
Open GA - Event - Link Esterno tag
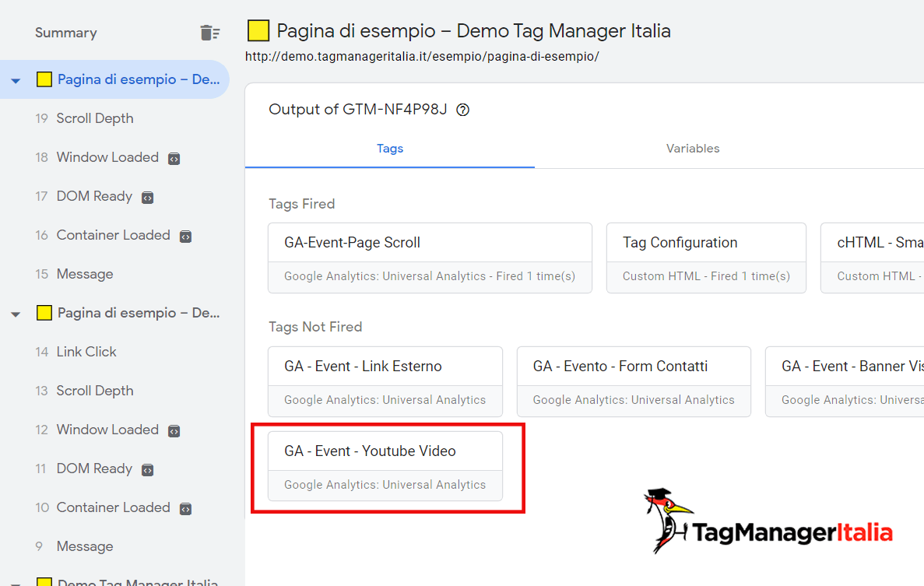(x=385, y=381)
